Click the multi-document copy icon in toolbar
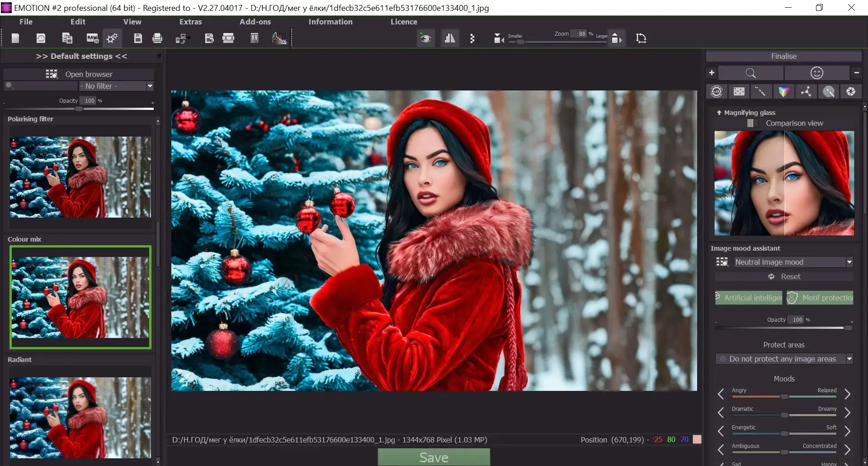Screen dimensions: 868x466 point(67,38)
